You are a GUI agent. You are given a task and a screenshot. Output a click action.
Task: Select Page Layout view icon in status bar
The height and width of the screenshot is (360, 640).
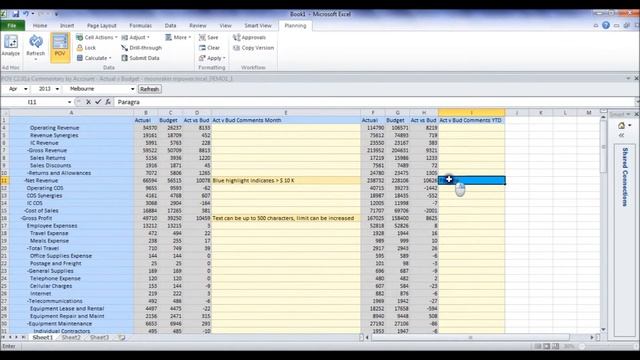(x=547, y=347)
